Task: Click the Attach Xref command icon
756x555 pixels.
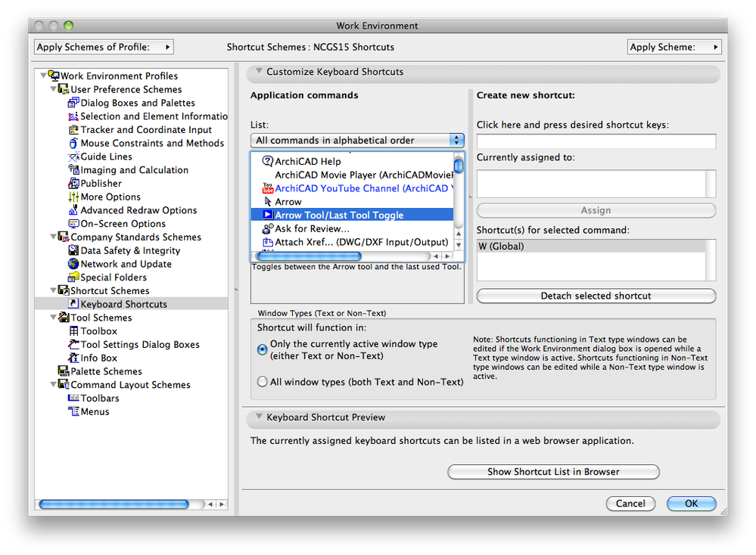Action: pyautogui.click(x=268, y=242)
